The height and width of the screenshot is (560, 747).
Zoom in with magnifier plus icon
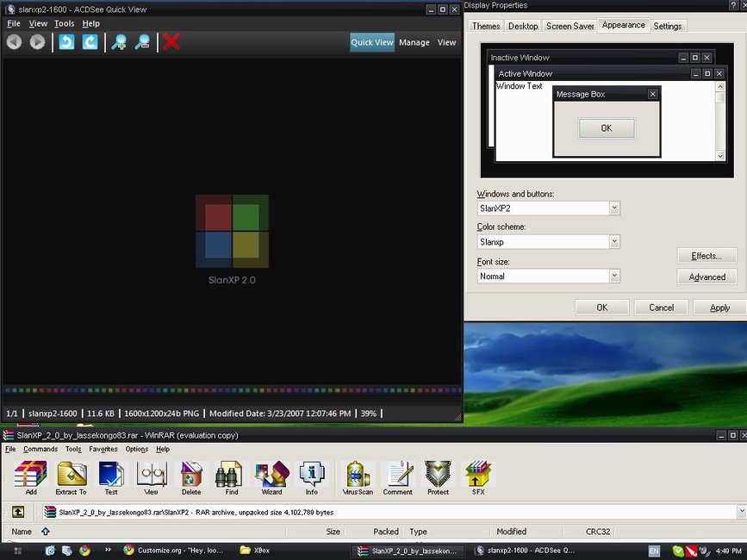tap(119, 42)
